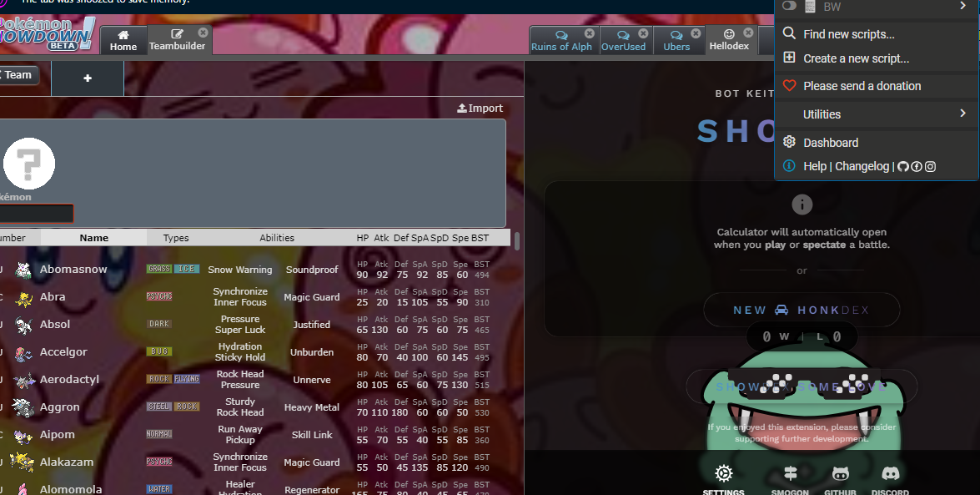Image resolution: width=980 pixels, height=495 pixels.
Task: Choose Create a new script
Action: (x=877, y=58)
